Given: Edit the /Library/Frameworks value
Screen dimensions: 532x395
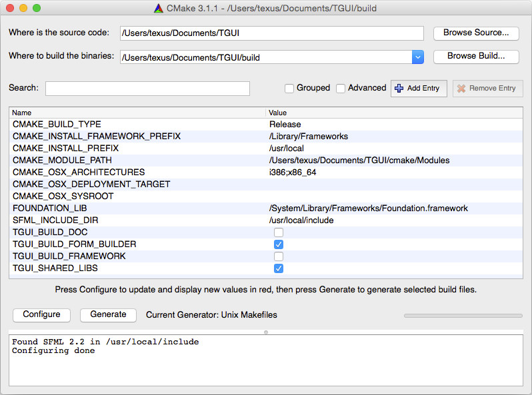Looking at the screenshot, I should [309, 137].
